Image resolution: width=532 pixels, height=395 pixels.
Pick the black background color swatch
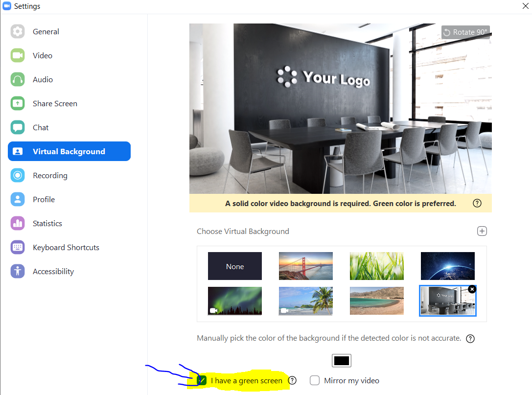(x=341, y=361)
